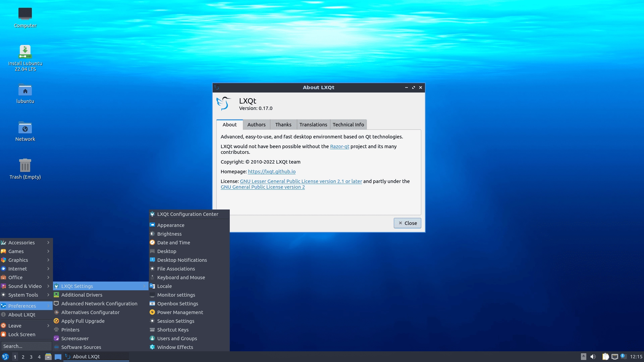The image size is (644, 362).
Task: Expand the Sound & Video submenu
Action: 26,286
